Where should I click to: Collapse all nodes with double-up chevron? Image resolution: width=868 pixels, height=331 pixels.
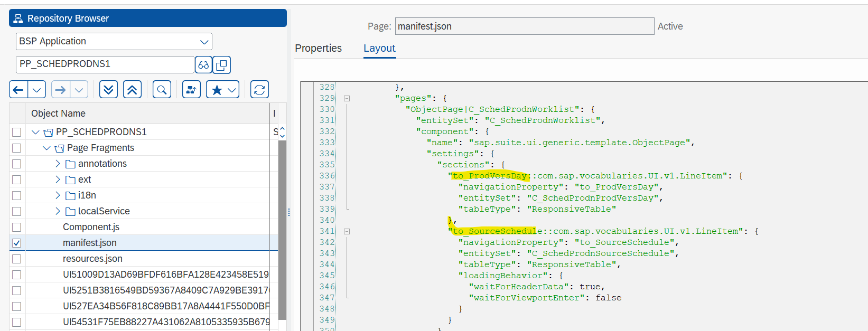pyautogui.click(x=132, y=90)
